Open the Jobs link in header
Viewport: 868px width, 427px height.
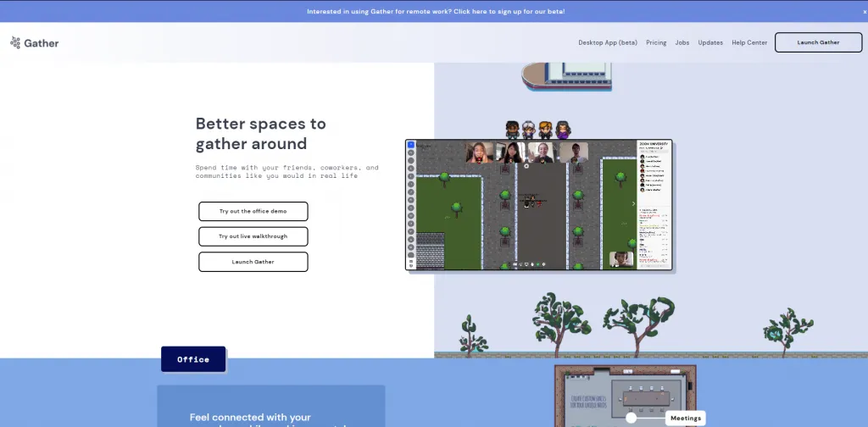tap(682, 42)
